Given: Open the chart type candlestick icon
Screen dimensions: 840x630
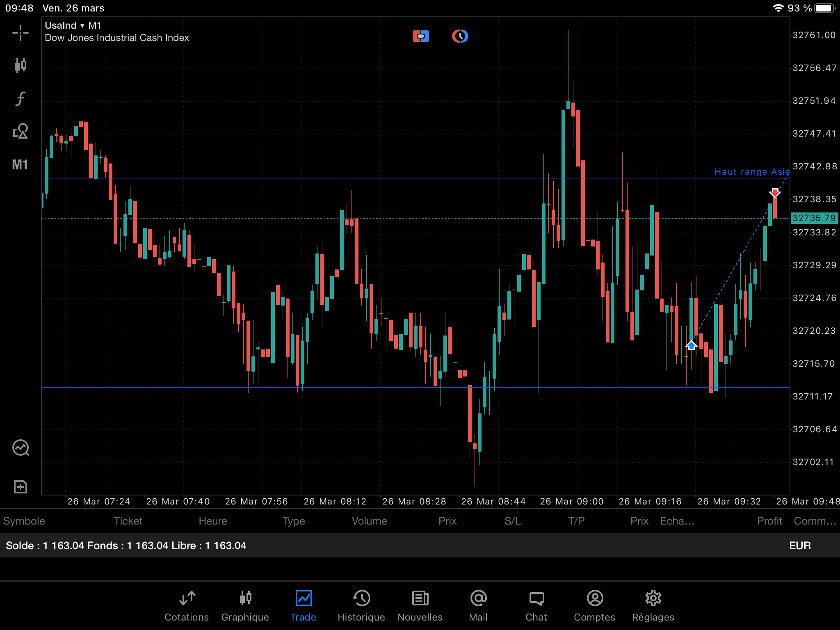Looking at the screenshot, I should coord(20,65).
